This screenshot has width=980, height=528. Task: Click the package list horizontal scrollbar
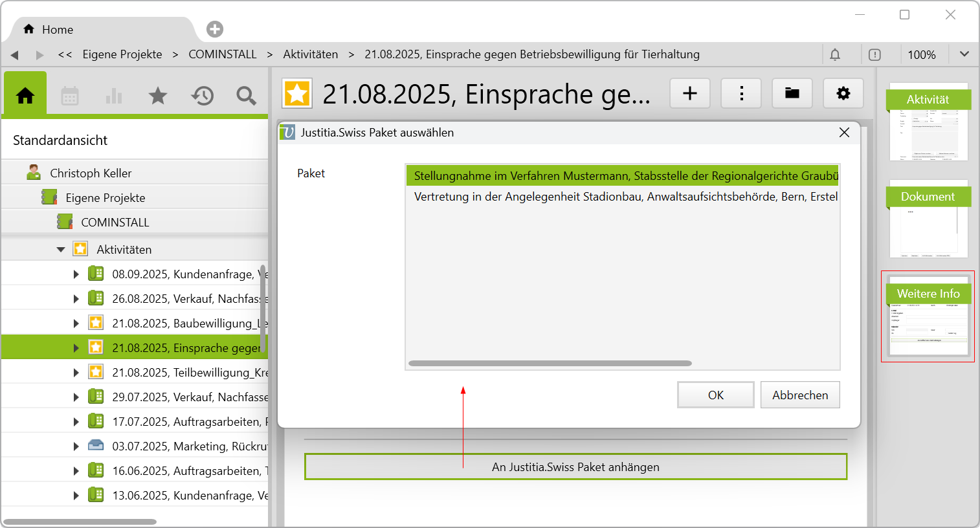click(x=550, y=363)
